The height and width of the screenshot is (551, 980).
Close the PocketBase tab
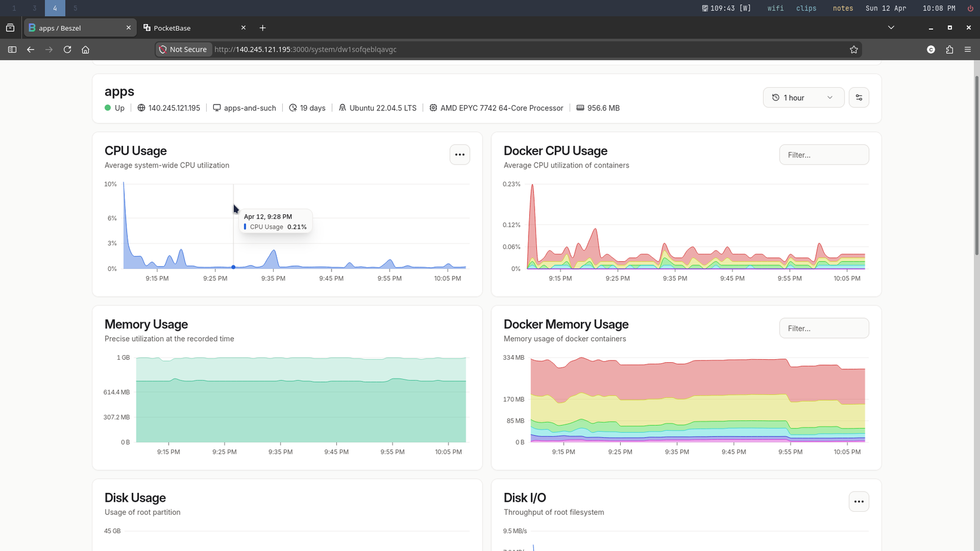[243, 28]
